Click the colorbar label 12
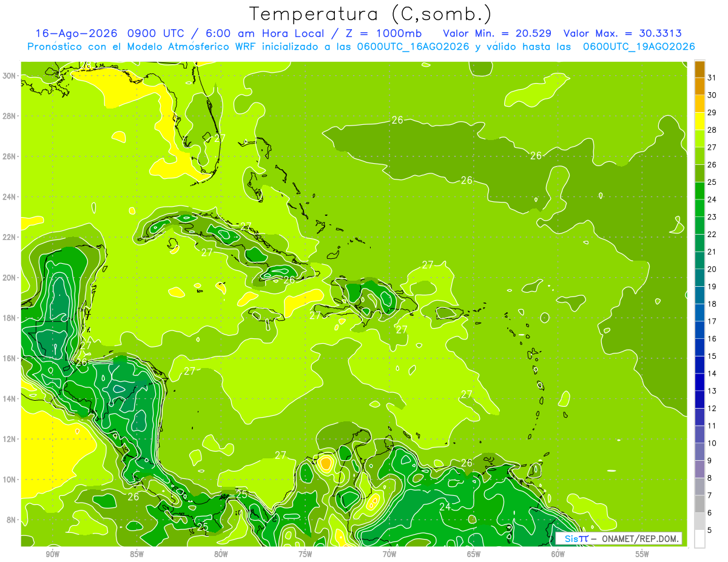The height and width of the screenshot is (562, 728). [x=712, y=409]
